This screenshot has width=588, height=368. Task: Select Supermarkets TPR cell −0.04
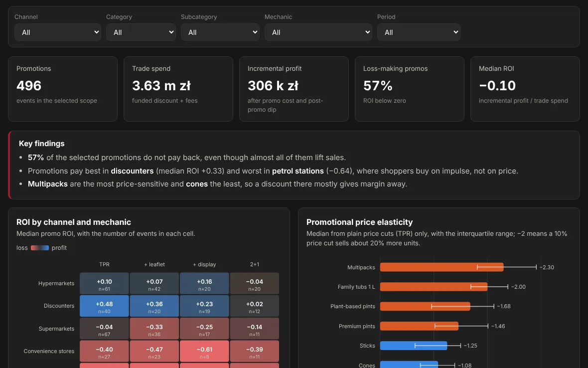(104, 329)
